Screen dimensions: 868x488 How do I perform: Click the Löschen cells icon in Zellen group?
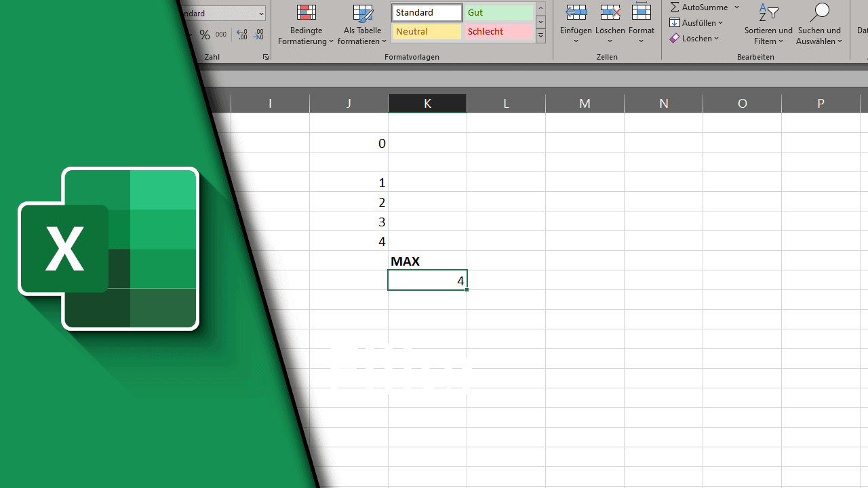610,13
